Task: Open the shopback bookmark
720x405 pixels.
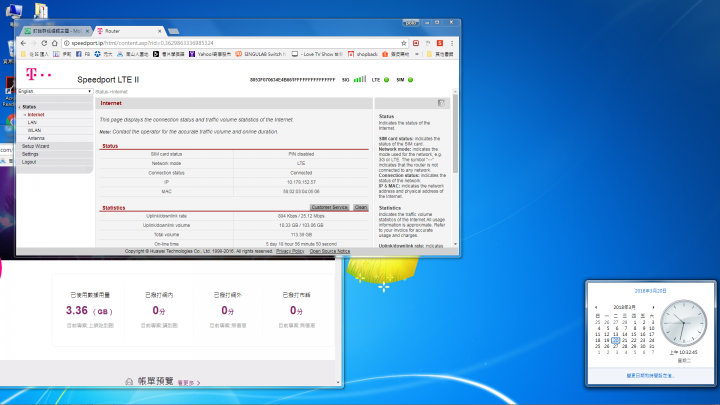Action: (363, 54)
